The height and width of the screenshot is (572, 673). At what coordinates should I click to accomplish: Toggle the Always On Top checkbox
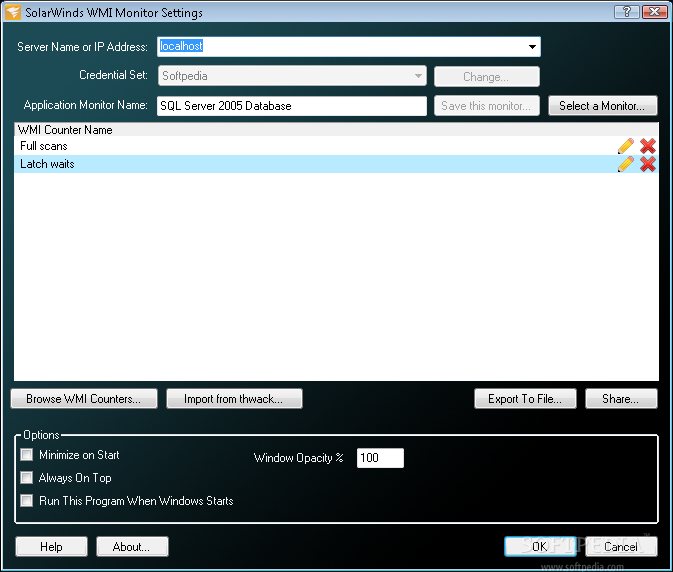point(27,478)
